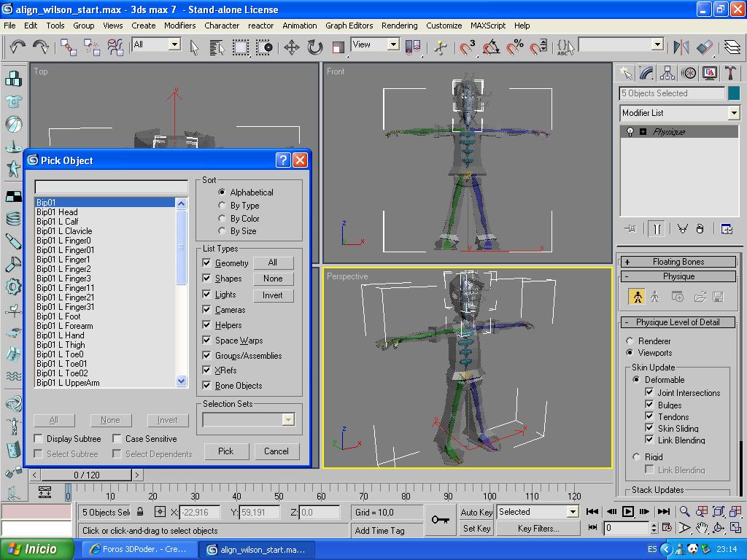Toggle the Selection Lock padlock icon

click(140, 512)
